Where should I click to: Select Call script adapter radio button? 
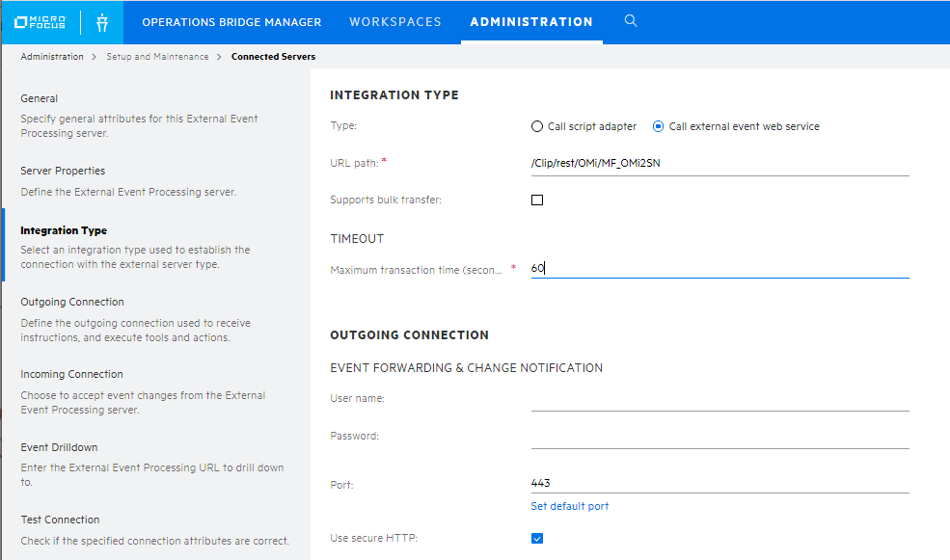point(537,126)
